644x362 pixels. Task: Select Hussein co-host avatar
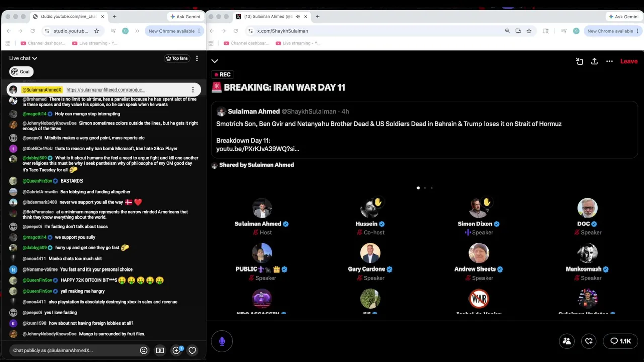click(x=370, y=208)
